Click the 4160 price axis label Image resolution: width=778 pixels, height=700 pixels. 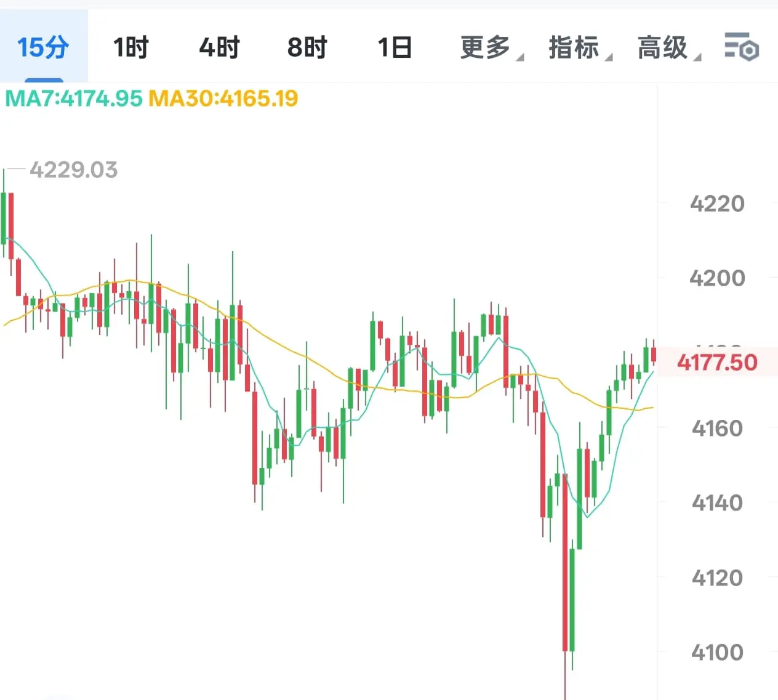717,428
